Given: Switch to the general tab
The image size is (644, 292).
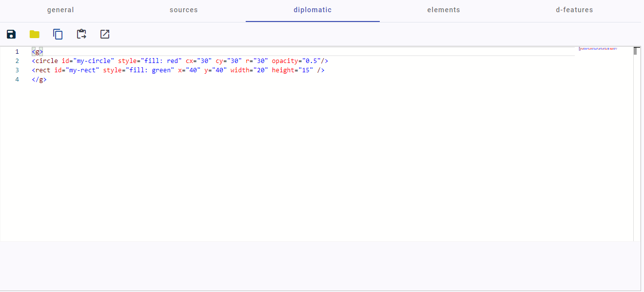Looking at the screenshot, I should click(60, 10).
